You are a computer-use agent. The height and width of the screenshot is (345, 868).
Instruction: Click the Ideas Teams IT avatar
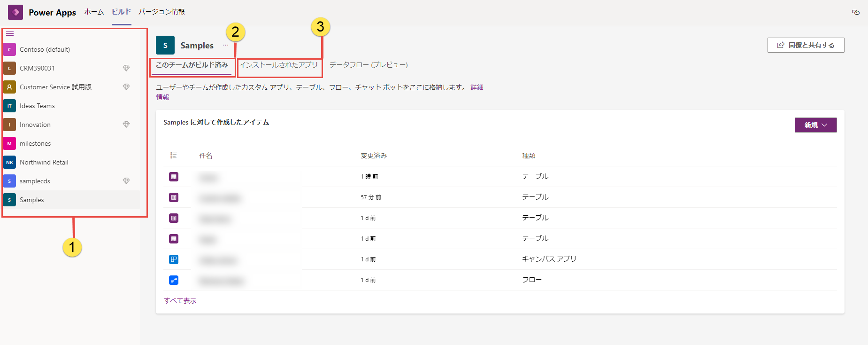9,106
